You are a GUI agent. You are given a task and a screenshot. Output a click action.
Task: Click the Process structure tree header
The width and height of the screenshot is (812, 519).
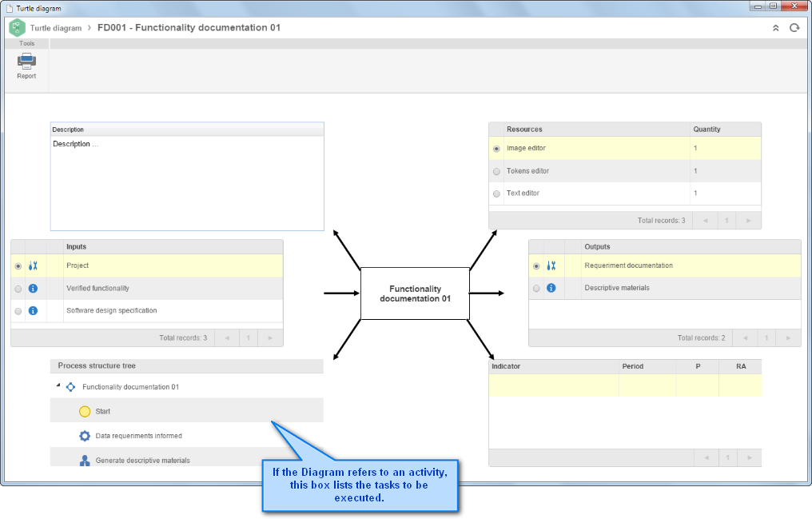tap(187, 366)
